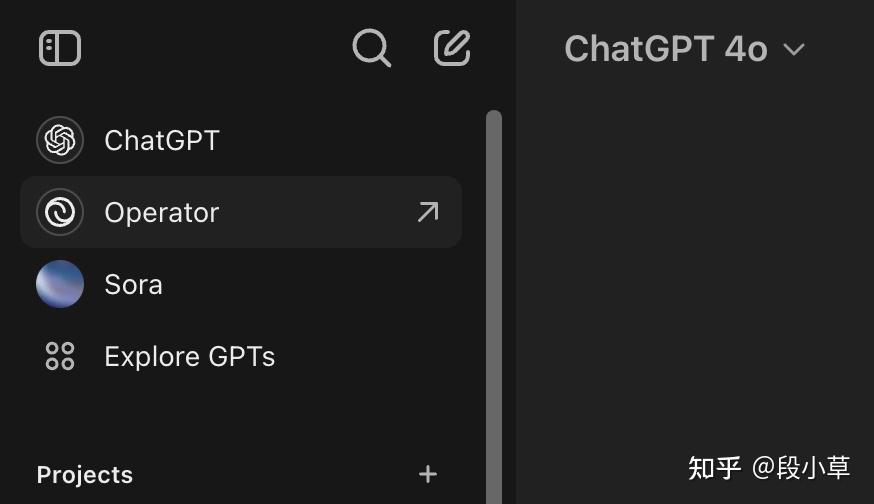874x504 pixels.
Task: Click the Operator swirl icon
Action: 60,212
